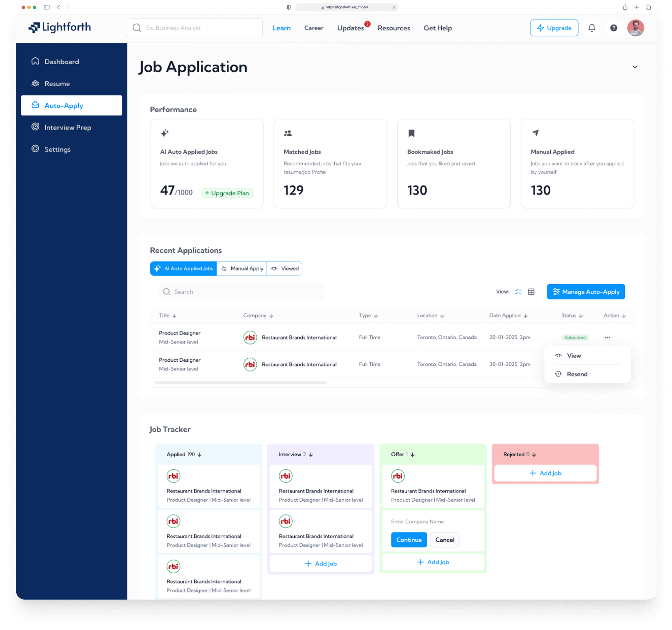This screenshot has width=672, height=630.
Task: Open Interview Prep in the sidebar
Action: 68,127
